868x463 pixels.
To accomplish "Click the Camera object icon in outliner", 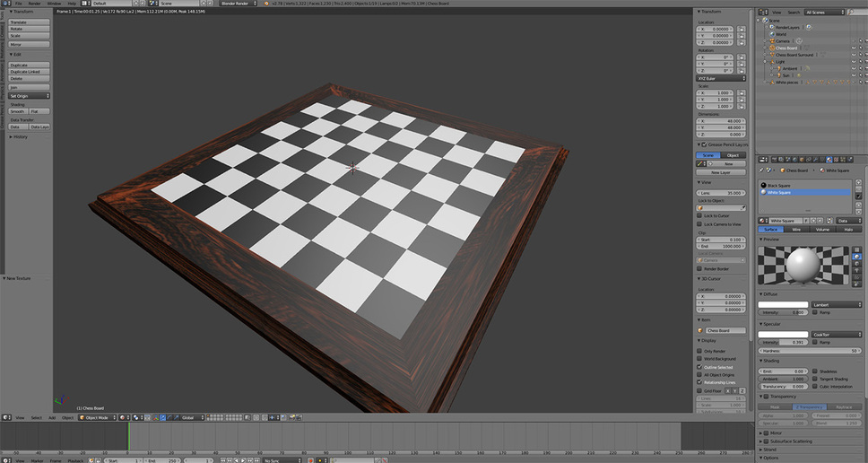I will pos(773,40).
